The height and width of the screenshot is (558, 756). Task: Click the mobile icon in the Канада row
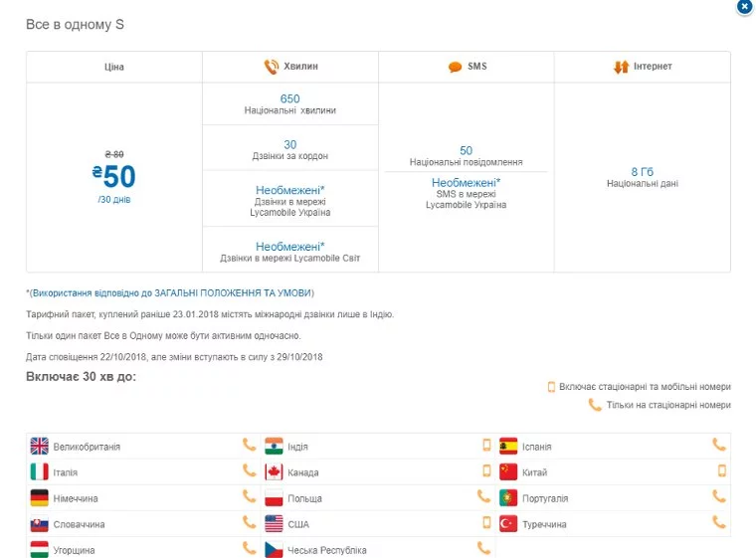coord(487,470)
